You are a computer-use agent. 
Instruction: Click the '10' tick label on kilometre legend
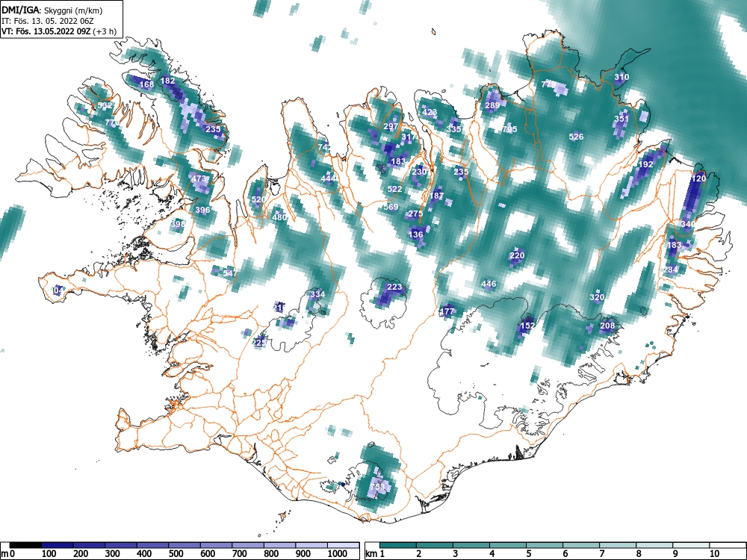coord(713,554)
